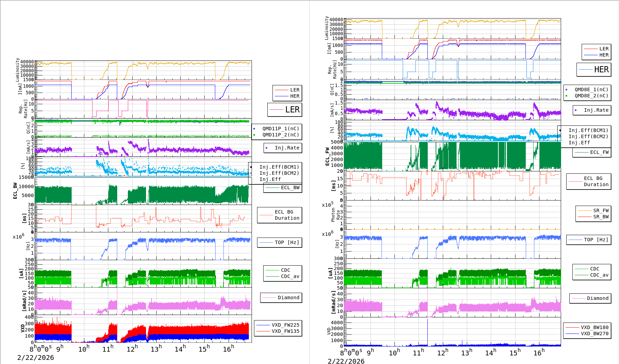Click the QMD8E_2(nC) green legend marker

(567, 96)
